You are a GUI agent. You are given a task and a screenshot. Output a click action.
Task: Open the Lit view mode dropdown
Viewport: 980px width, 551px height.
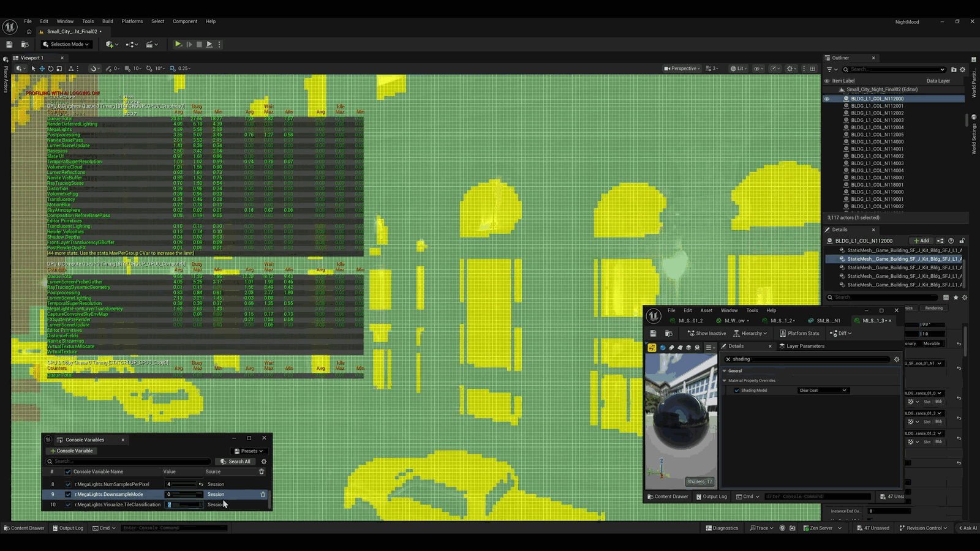(x=738, y=69)
